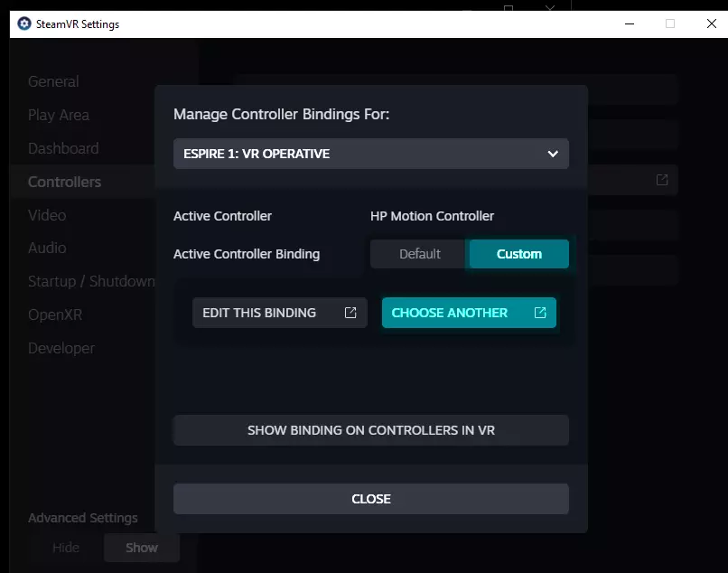Open the Play Area section
This screenshot has width=728, height=573.
pyautogui.click(x=59, y=115)
